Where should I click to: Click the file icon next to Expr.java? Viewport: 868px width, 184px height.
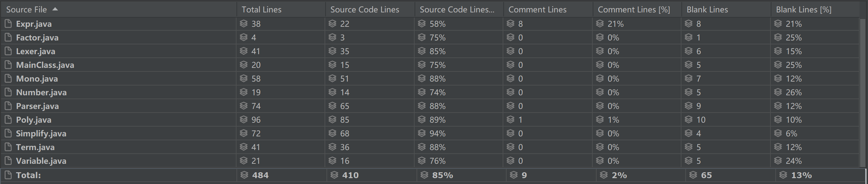click(8, 23)
